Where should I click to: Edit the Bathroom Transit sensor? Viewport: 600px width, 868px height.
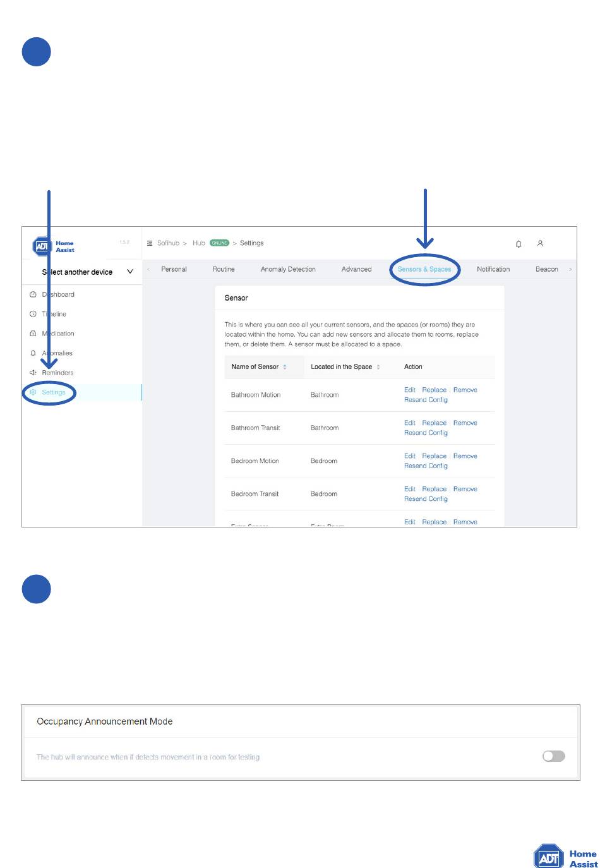tap(410, 423)
